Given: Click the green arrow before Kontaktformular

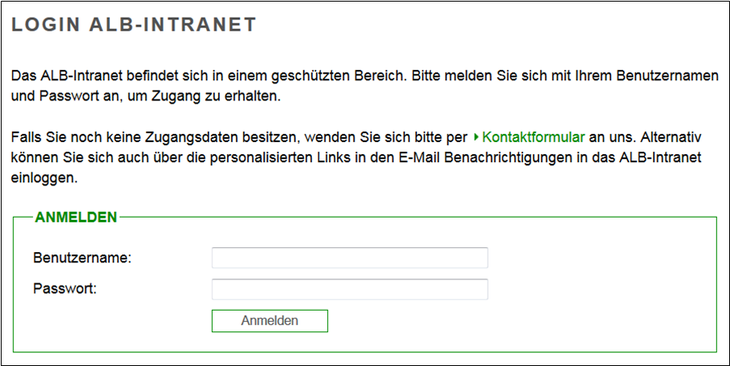Looking at the screenshot, I should pos(476,137).
